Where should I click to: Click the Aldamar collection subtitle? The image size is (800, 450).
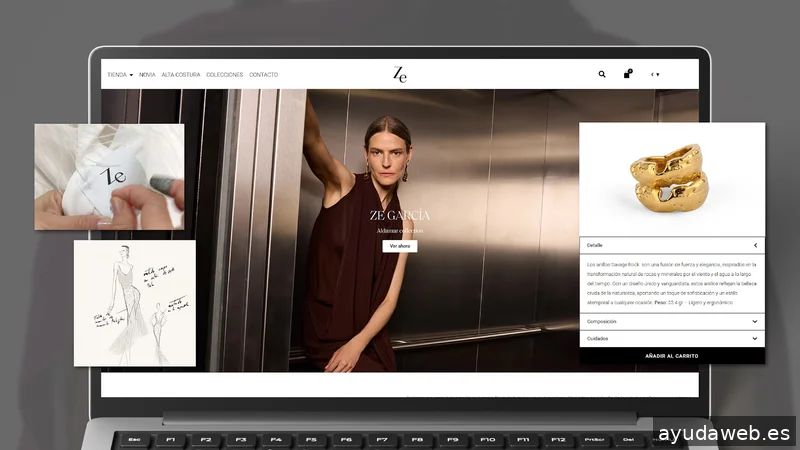[400, 231]
